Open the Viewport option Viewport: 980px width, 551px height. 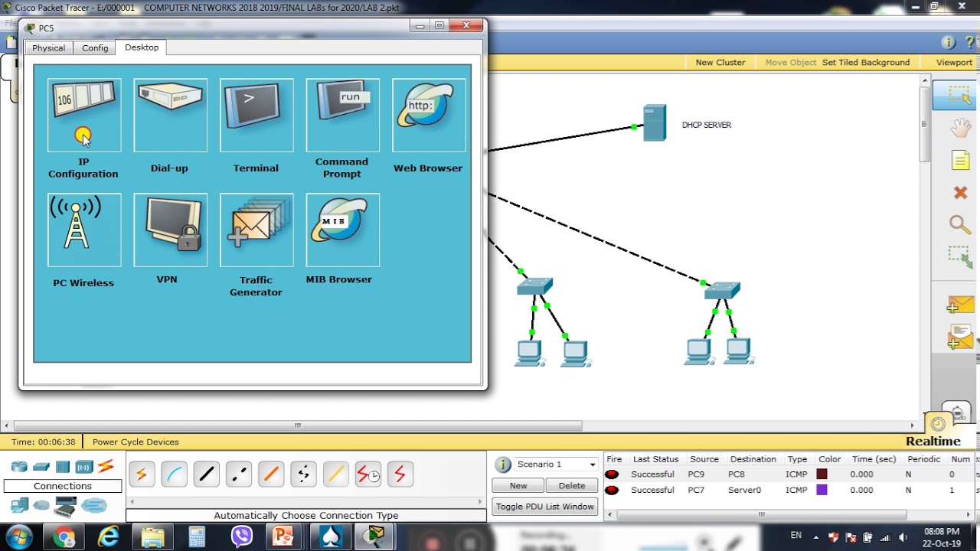pyautogui.click(x=954, y=63)
